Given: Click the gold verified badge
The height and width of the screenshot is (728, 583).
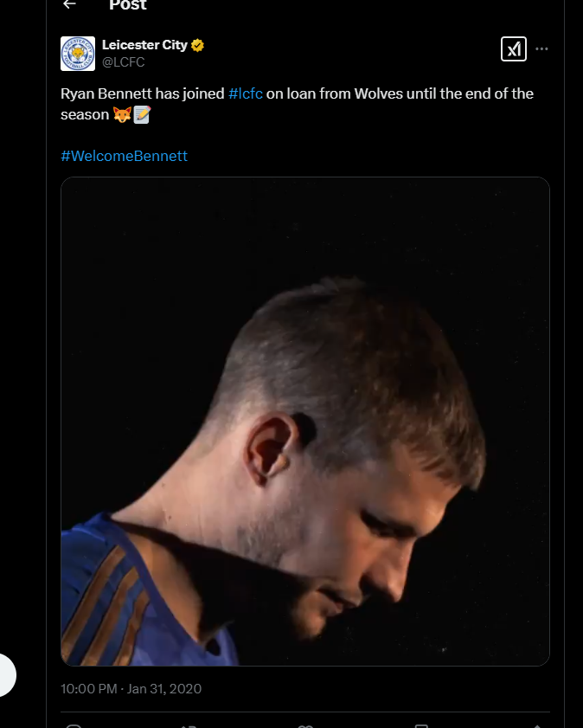Looking at the screenshot, I should pos(197,46).
